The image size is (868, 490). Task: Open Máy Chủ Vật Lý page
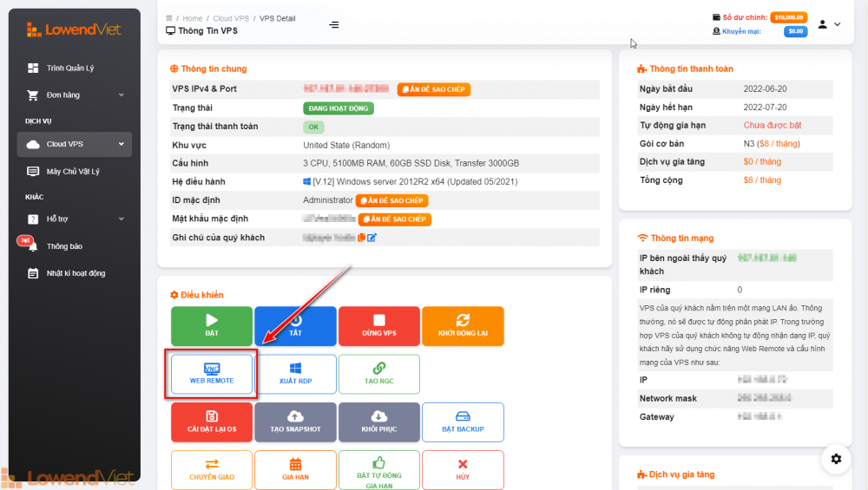74,172
